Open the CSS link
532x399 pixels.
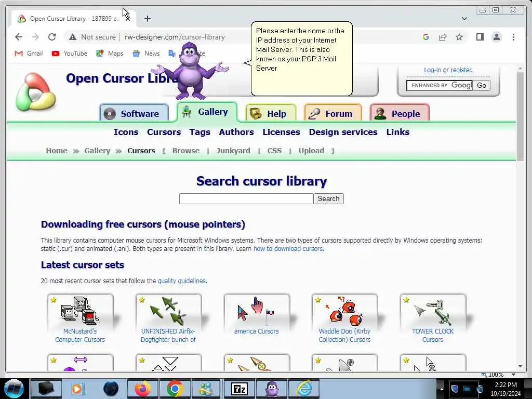pyautogui.click(x=274, y=151)
